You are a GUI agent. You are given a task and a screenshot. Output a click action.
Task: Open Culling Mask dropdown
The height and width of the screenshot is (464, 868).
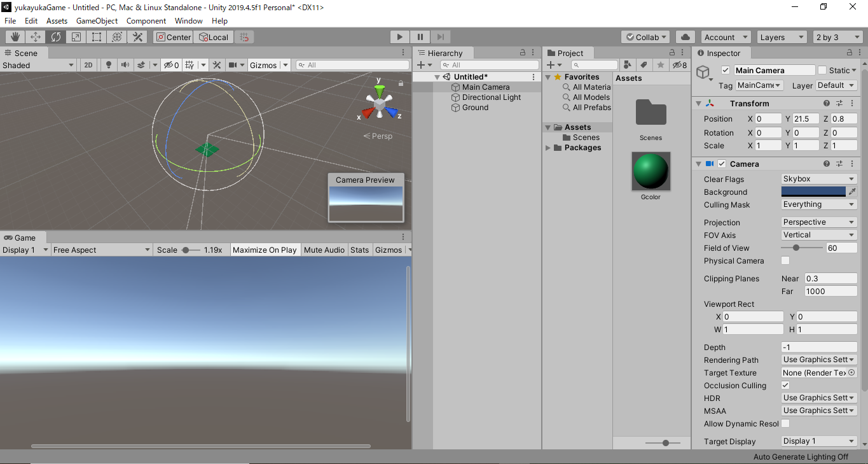pyautogui.click(x=819, y=204)
